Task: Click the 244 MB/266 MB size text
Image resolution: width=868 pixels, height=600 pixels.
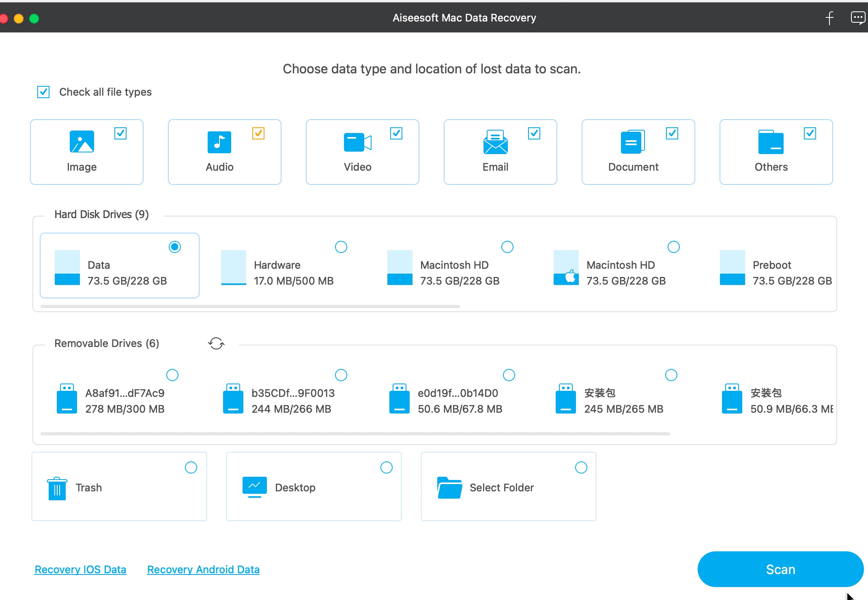Action: [x=291, y=409]
